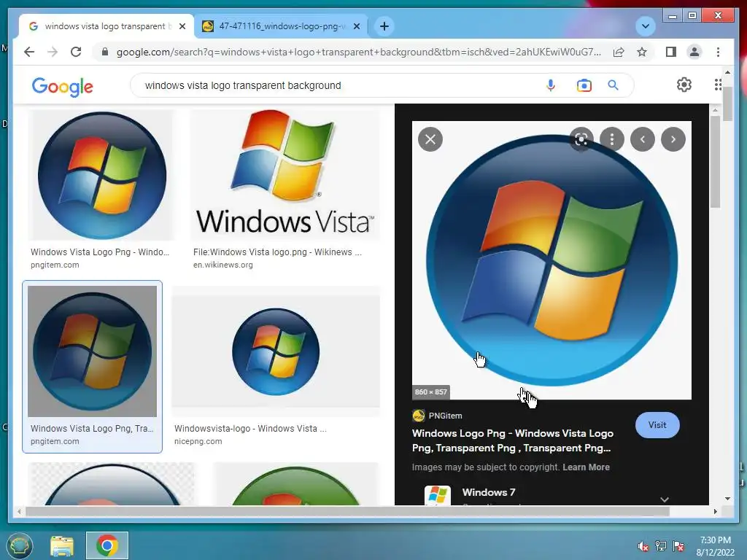Close the image preview panel

pos(430,139)
